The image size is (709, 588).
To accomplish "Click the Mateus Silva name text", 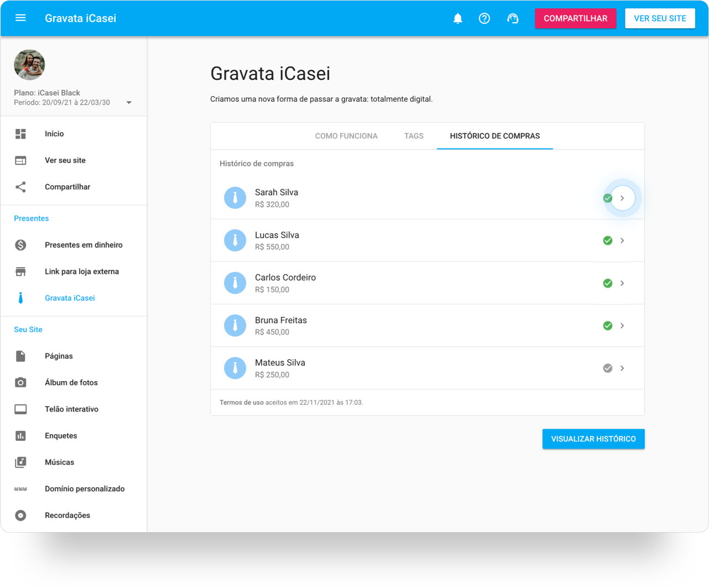I will 280,363.
